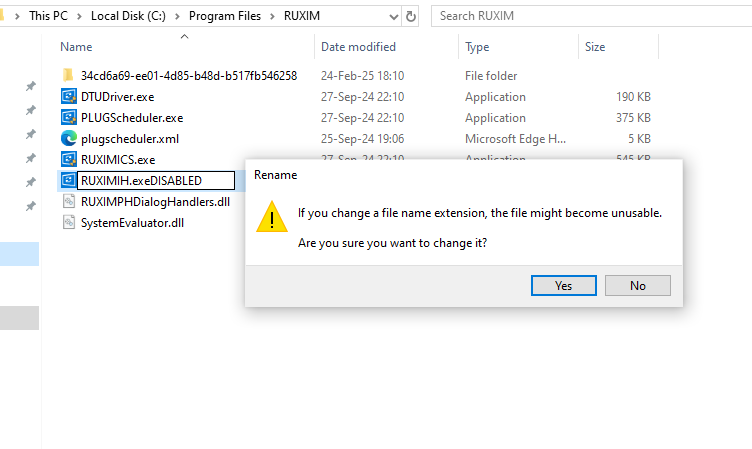Expand the chevron after Local Disk (C:)
The image size is (752, 449).
177,16
